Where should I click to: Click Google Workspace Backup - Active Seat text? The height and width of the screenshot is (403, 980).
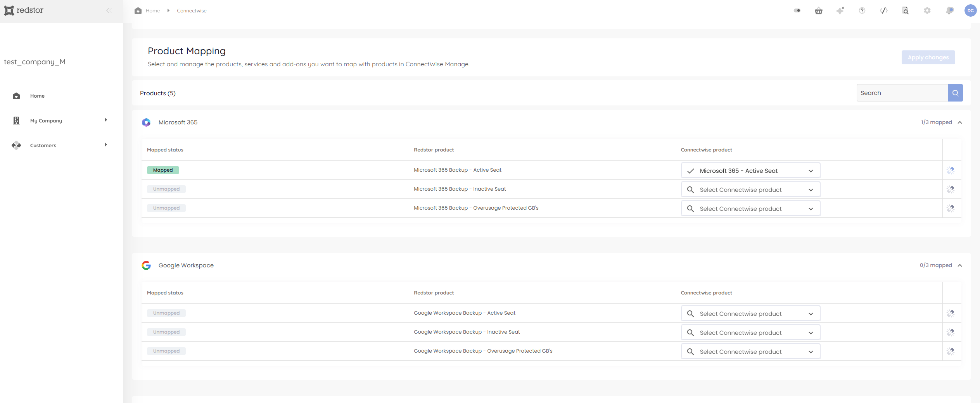pyautogui.click(x=464, y=313)
